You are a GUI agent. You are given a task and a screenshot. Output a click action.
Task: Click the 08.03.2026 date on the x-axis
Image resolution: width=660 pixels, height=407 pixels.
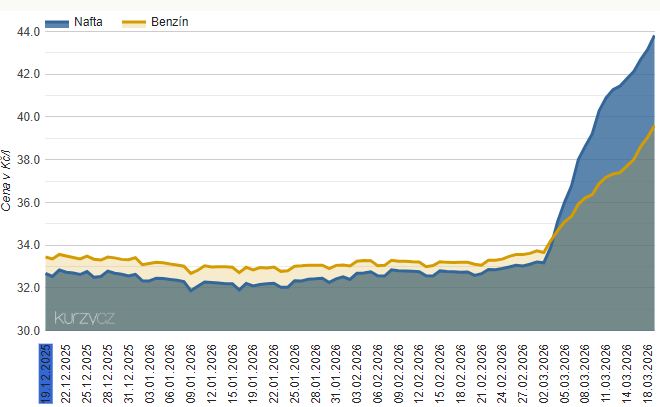point(585,371)
